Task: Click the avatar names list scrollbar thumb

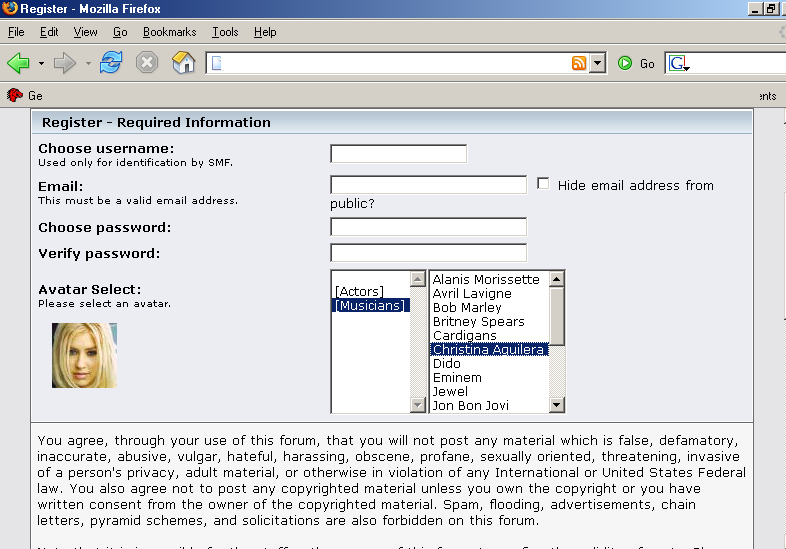Action: [557, 316]
